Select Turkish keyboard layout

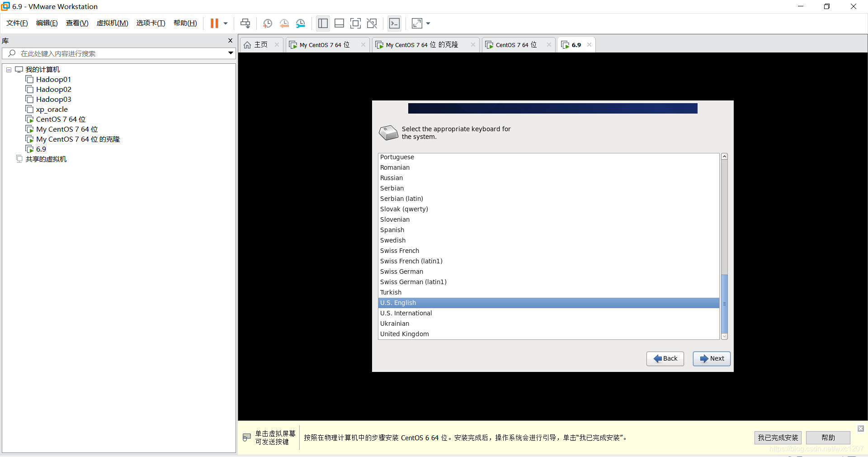548,292
